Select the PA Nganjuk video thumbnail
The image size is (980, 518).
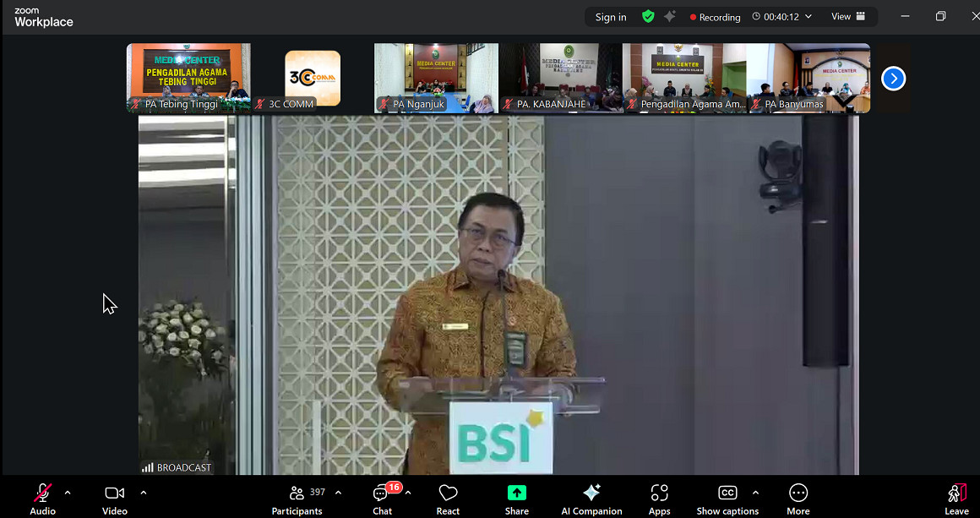click(x=436, y=78)
